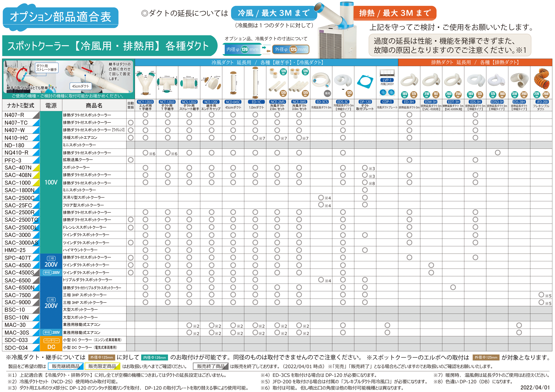Click the SDC-034 model name

(16, 348)
